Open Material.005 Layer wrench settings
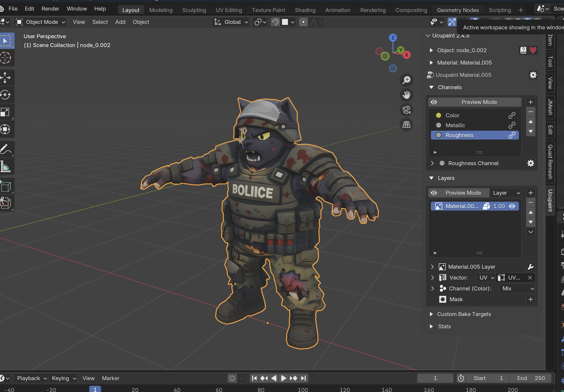The width and height of the screenshot is (564, 392). (530, 267)
